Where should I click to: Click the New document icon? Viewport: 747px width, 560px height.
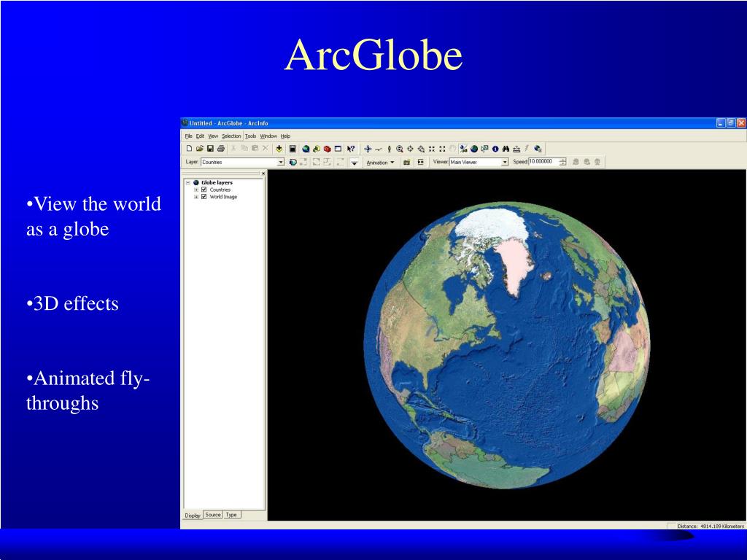point(189,149)
